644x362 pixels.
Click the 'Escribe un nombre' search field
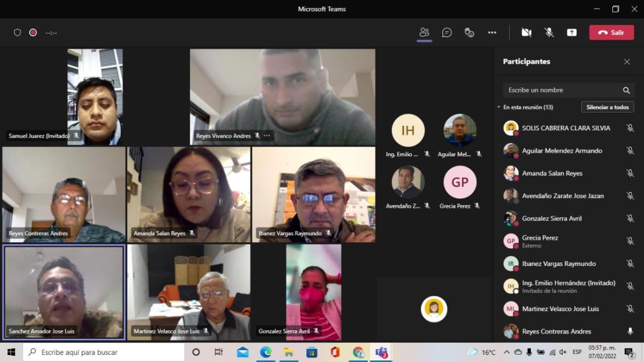point(562,90)
